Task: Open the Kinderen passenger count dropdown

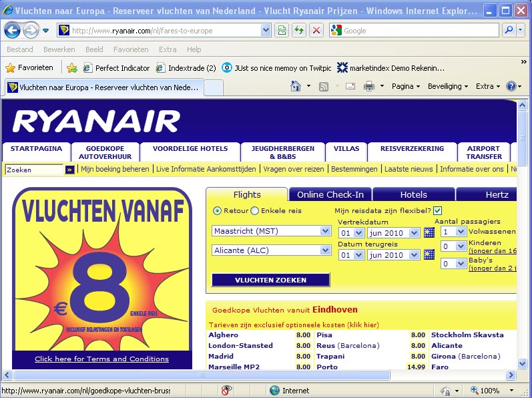Action: 453,246
